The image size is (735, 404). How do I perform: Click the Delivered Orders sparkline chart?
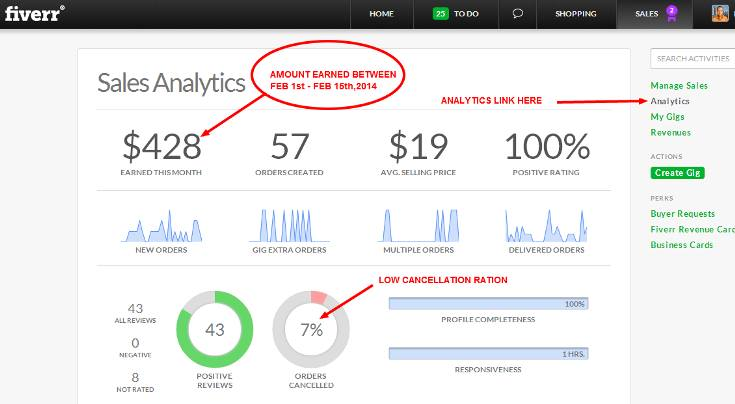(x=547, y=226)
